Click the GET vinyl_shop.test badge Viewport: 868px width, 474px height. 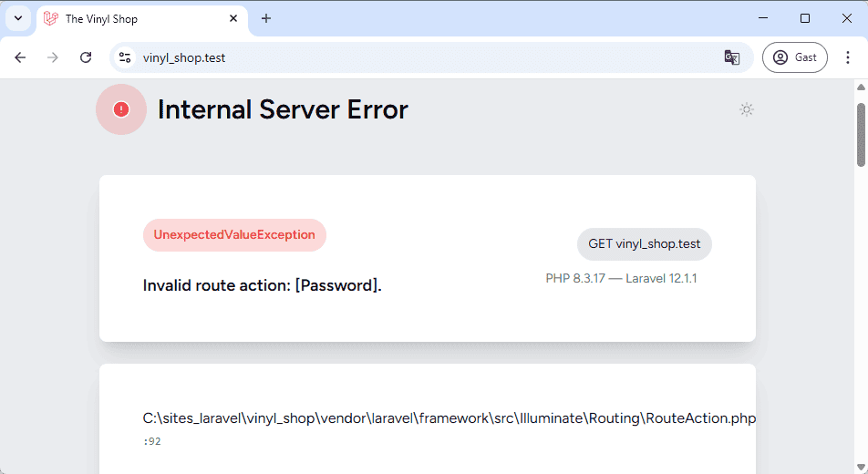645,244
